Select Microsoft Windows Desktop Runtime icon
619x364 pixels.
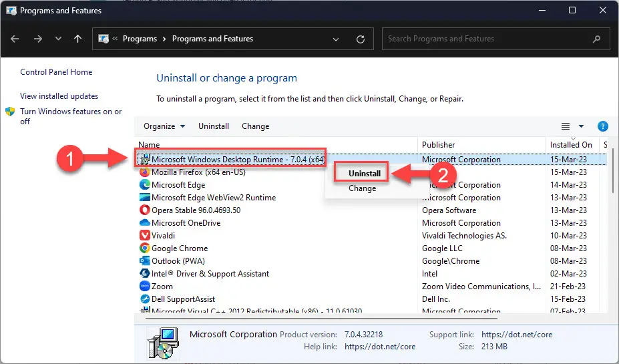(144, 160)
